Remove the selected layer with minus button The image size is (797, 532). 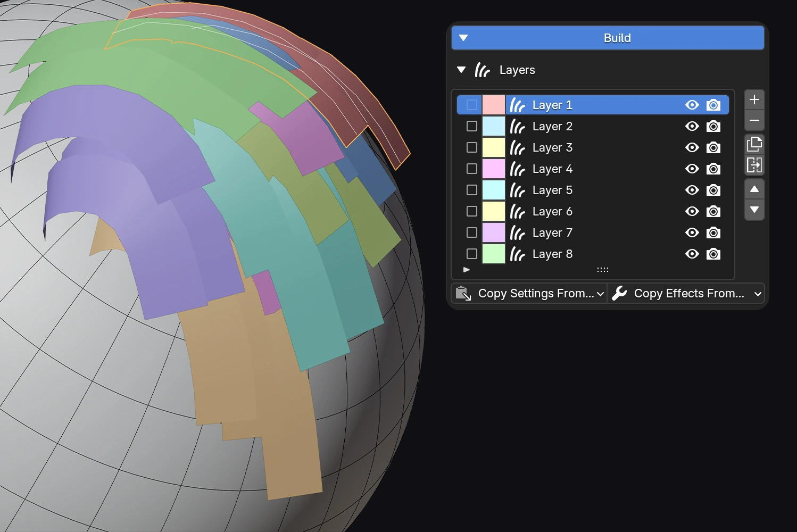[754, 121]
